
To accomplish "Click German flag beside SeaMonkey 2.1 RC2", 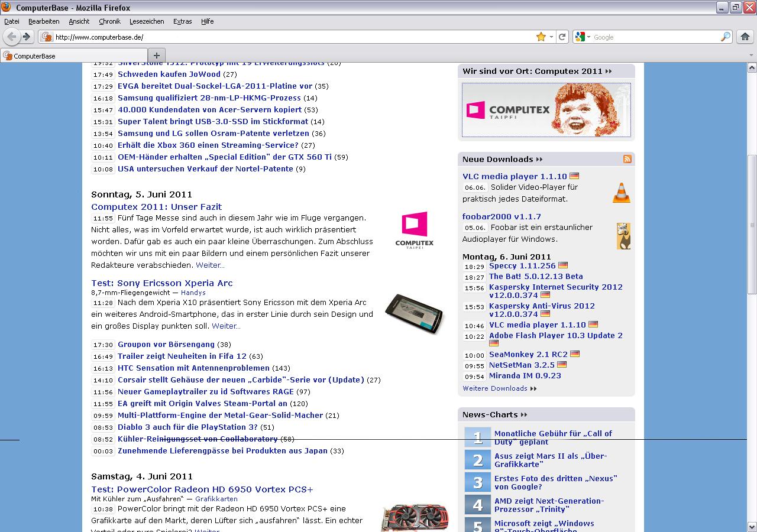I will coord(575,354).
